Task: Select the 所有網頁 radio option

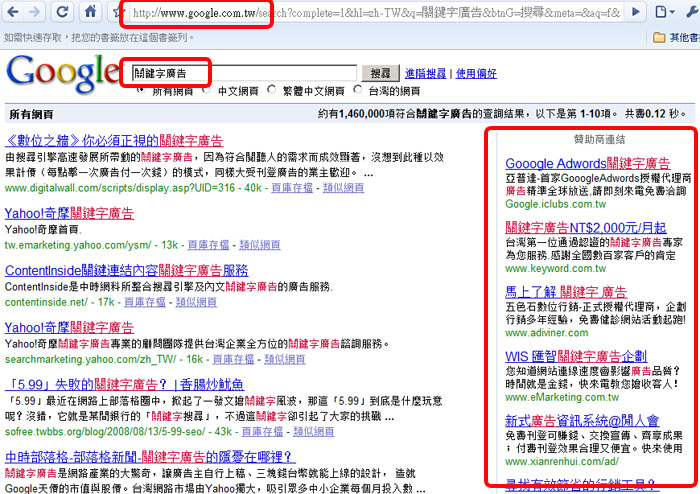Action: coord(142,90)
